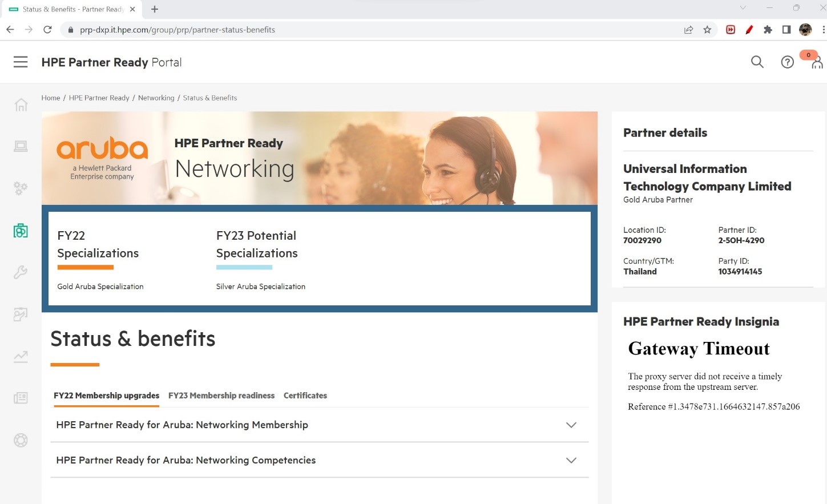Open the hamburger navigation menu
The image size is (827, 504).
[x=21, y=62]
